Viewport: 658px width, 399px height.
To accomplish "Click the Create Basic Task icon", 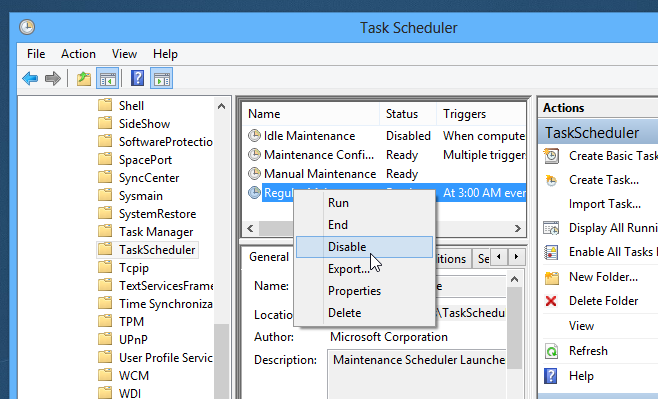I will [x=551, y=156].
